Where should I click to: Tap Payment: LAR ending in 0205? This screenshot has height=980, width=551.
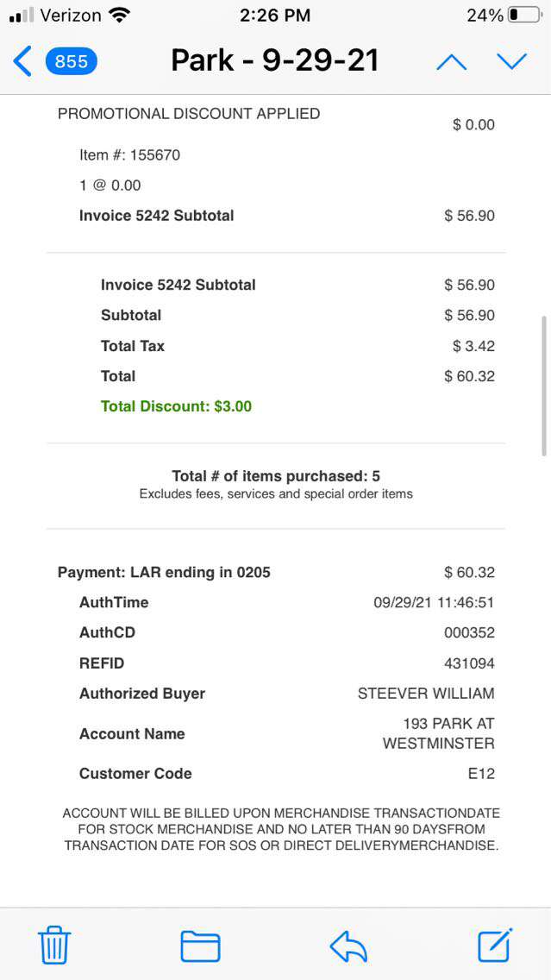[x=164, y=572]
